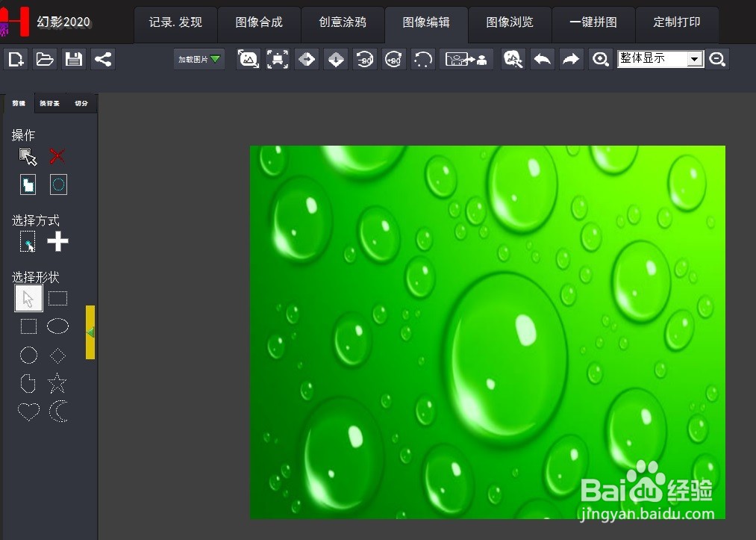This screenshot has height=540, width=756.
Task: Go to the 创意涂鸦 tab
Action: 343,22
